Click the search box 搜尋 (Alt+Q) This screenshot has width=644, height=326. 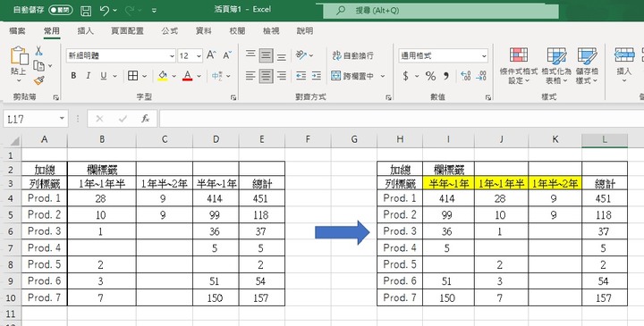tap(441, 11)
